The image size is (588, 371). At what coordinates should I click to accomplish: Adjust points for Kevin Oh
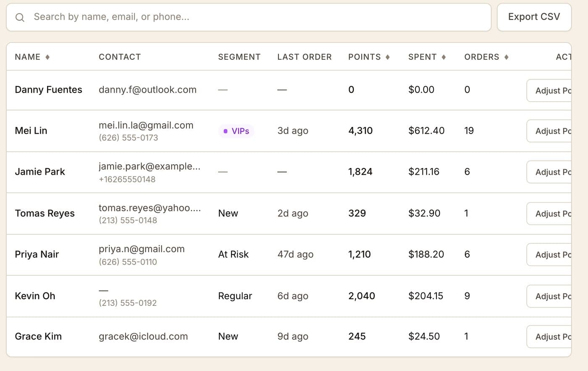pos(549,296)
